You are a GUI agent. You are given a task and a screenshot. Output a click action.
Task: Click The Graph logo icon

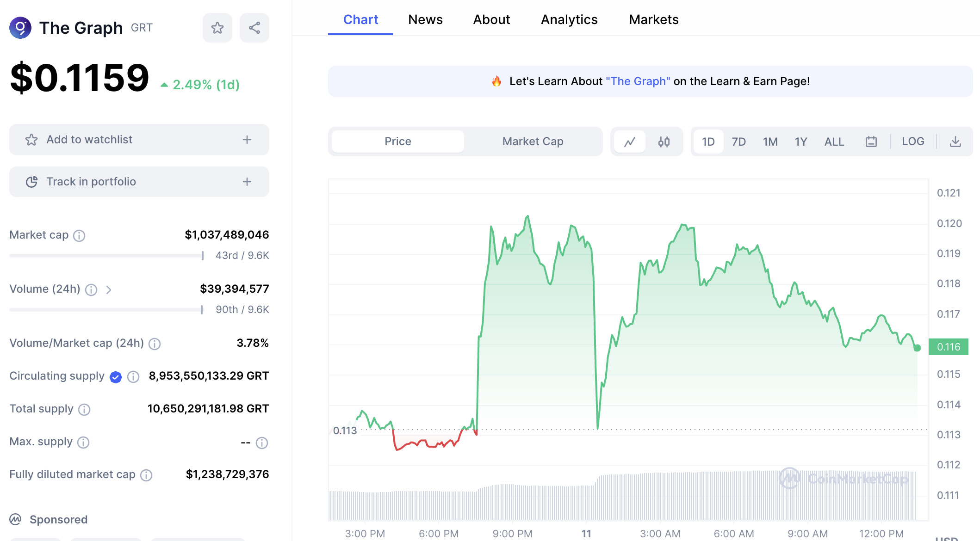tap(20, 28)
